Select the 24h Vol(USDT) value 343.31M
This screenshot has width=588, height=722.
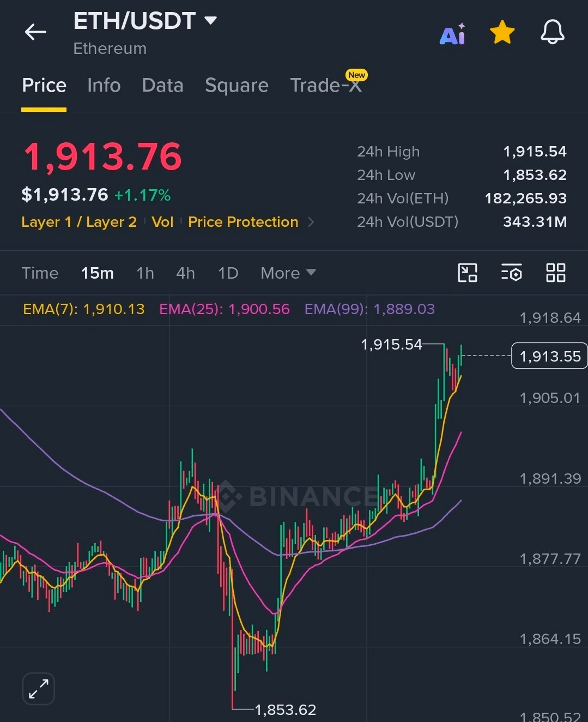535,222
